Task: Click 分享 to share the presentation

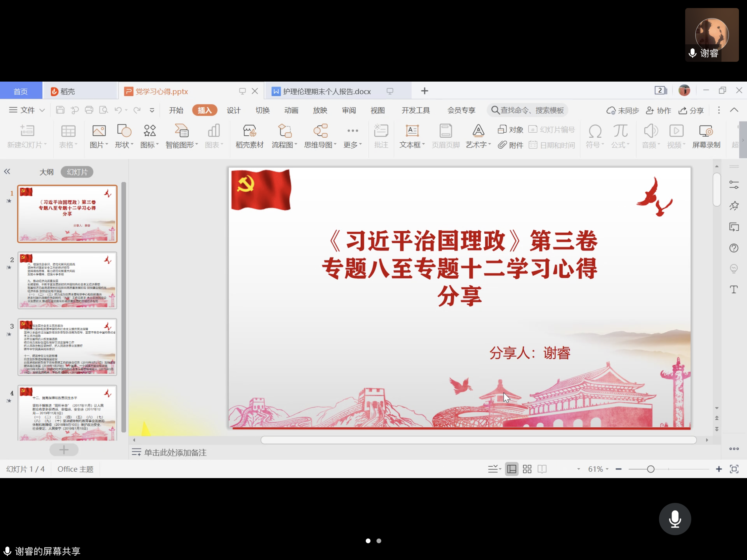Action: 691,110
